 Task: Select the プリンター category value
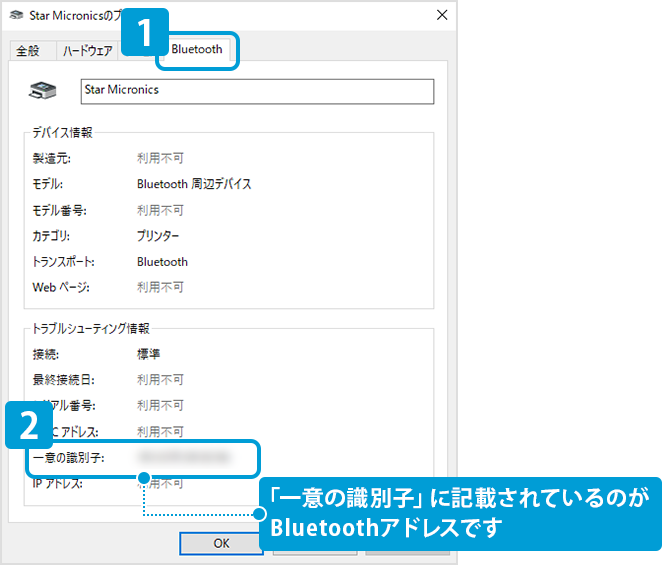pyautogui.click(x=158, y=236)
